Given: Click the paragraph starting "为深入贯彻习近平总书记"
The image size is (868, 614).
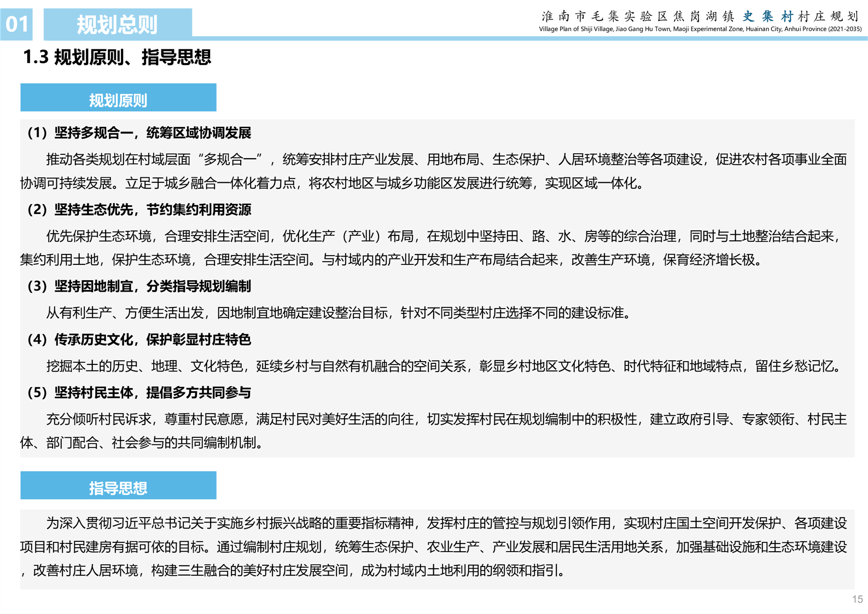Looking at the screenshot, I should click(x=433, y=547).
